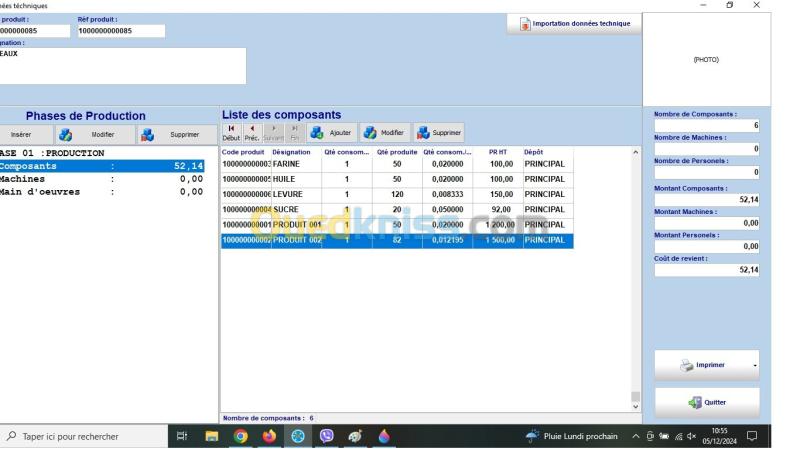
Task: Click the Montant Composants field
Action: (707, 199)
